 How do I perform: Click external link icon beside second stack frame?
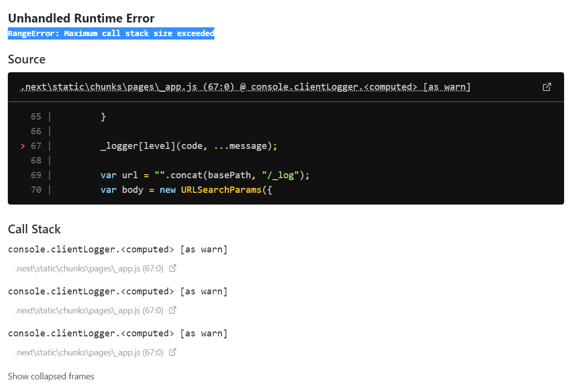(x=172, y=310)
